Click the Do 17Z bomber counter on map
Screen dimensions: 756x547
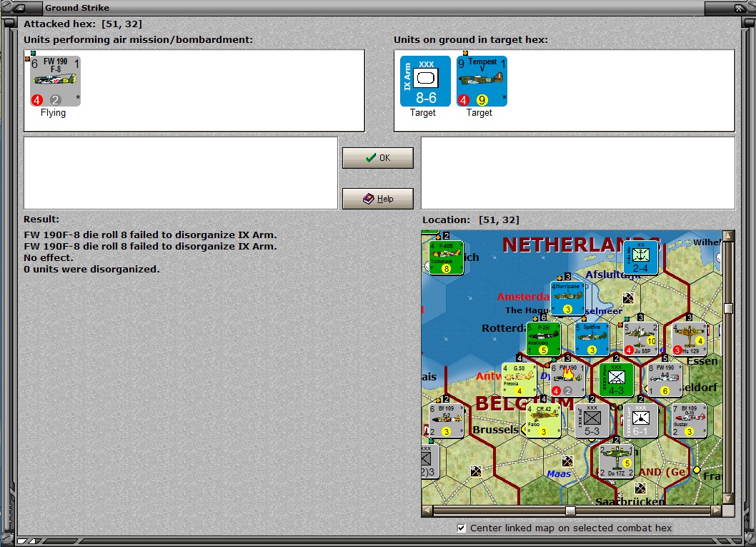(616, 462)
